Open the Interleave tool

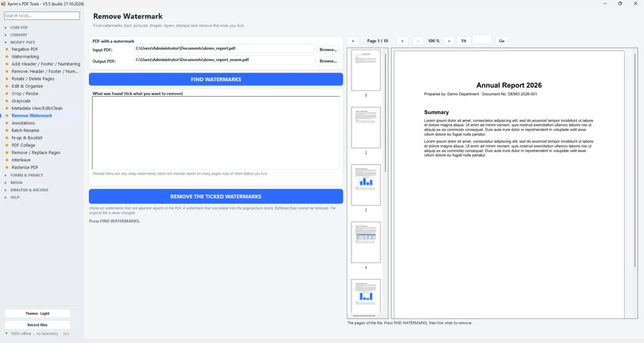tap(21, 160)
